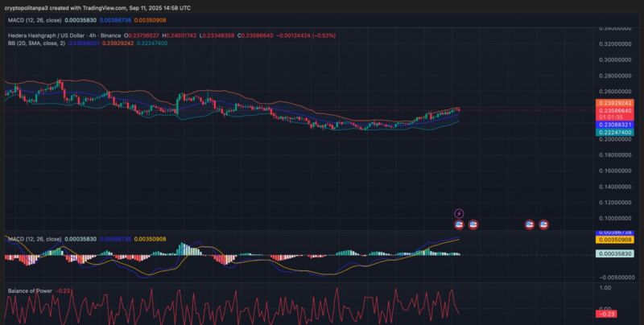Click the open value O0.23736527 in legend
The image size is (644, 325).
[x=142, y=35]
